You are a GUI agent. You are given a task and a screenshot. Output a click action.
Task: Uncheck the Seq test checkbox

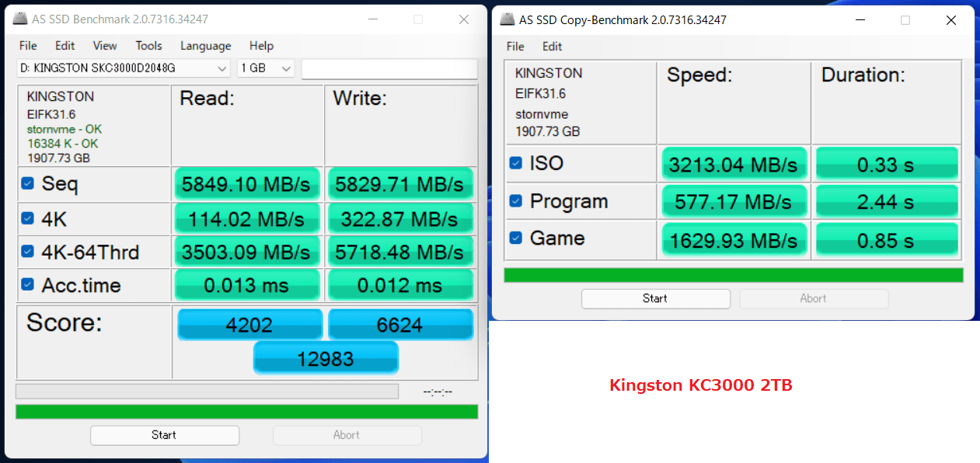click(x=28, y=184)
